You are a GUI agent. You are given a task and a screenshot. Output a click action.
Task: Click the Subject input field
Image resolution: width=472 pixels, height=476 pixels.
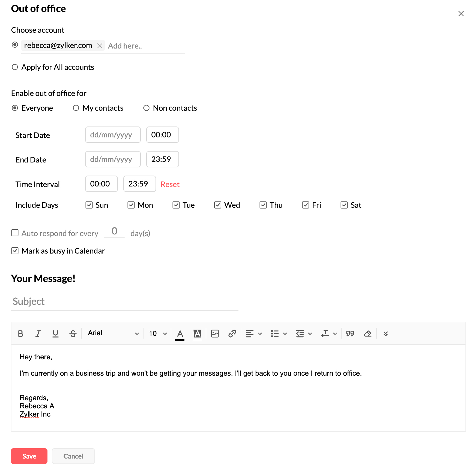(123, 301)
